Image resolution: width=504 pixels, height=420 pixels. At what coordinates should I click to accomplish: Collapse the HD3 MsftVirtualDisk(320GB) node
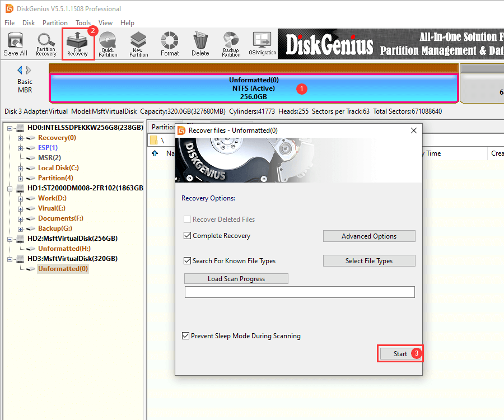pos(10,259)
